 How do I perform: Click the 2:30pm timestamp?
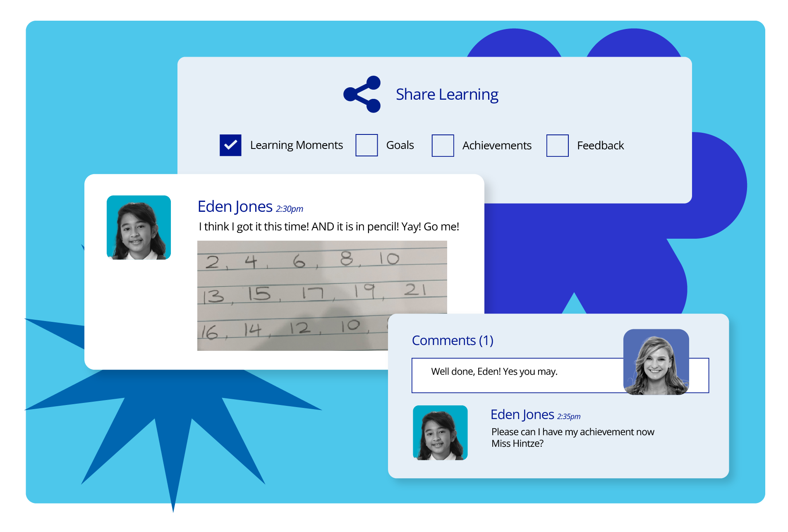[290, 209]
